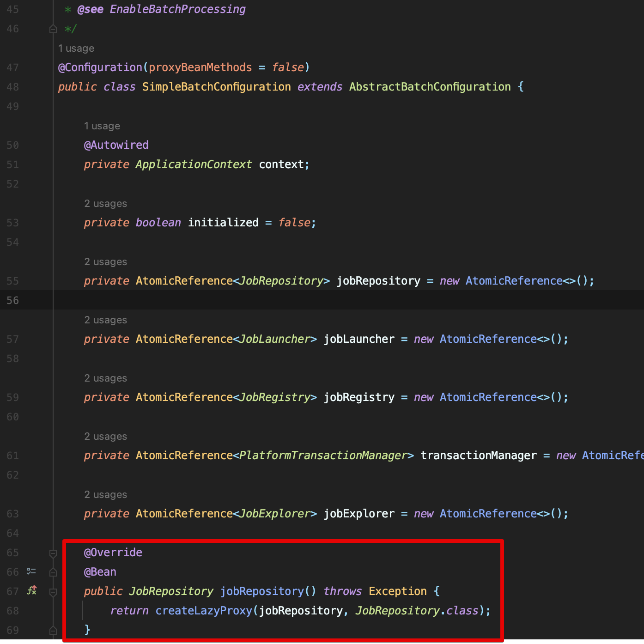The height and width of the screenshot is (644, 644).
Task: Click the @Bean annotation on line 66
Action: [x=100, y=572]
